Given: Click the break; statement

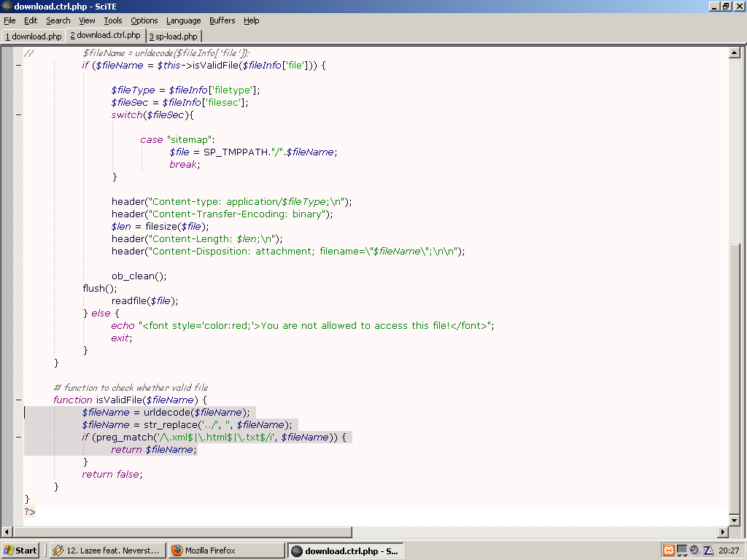Looking at the screenshot, I should click(x=185, y=165).
